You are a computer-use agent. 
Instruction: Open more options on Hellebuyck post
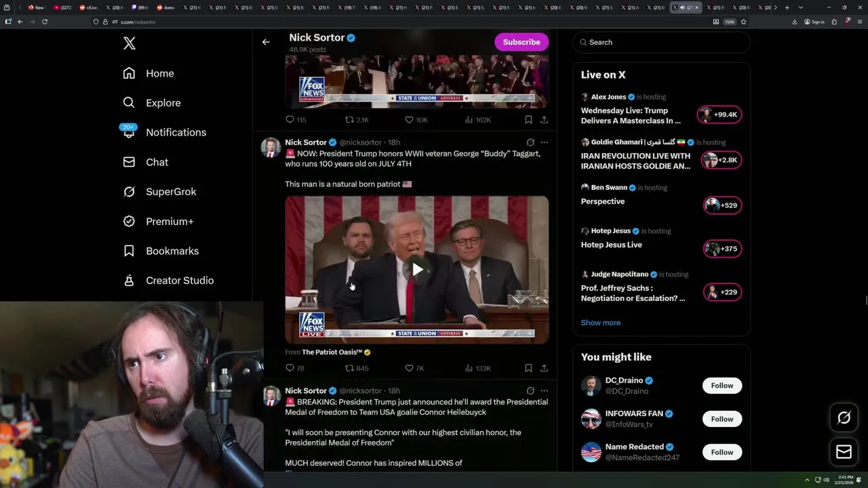[x=544, y=390]
